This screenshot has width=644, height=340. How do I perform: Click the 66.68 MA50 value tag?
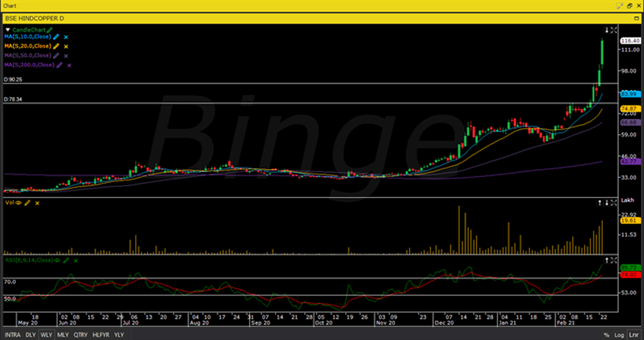click(630, 123)
